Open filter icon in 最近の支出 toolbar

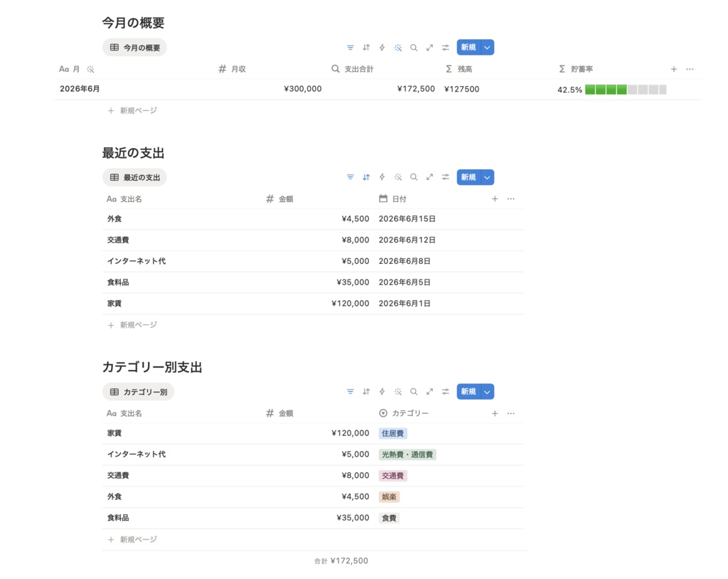(350, 177)
